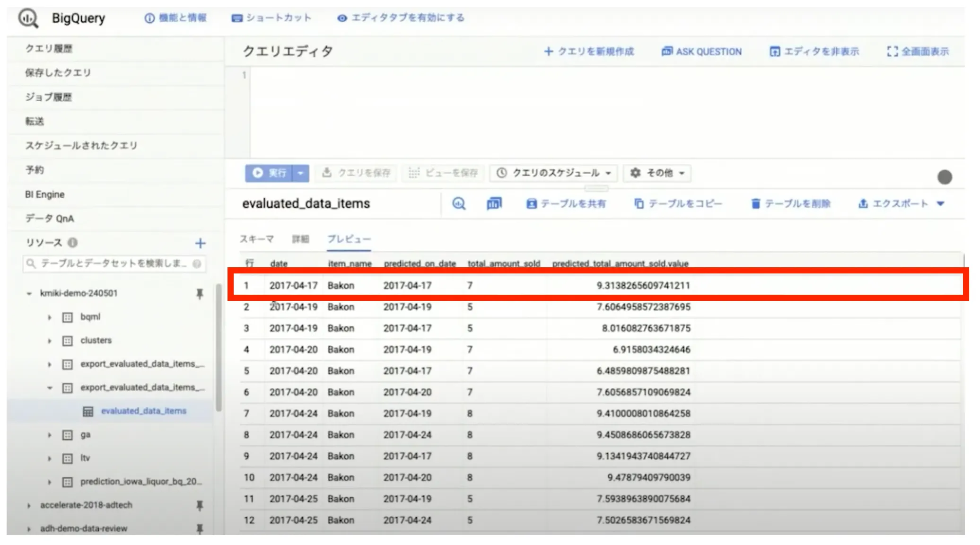Screen dimensions: 980x545
Task: Click the help icon in search field
Action: pyautogui.click(x=197, y=264)
